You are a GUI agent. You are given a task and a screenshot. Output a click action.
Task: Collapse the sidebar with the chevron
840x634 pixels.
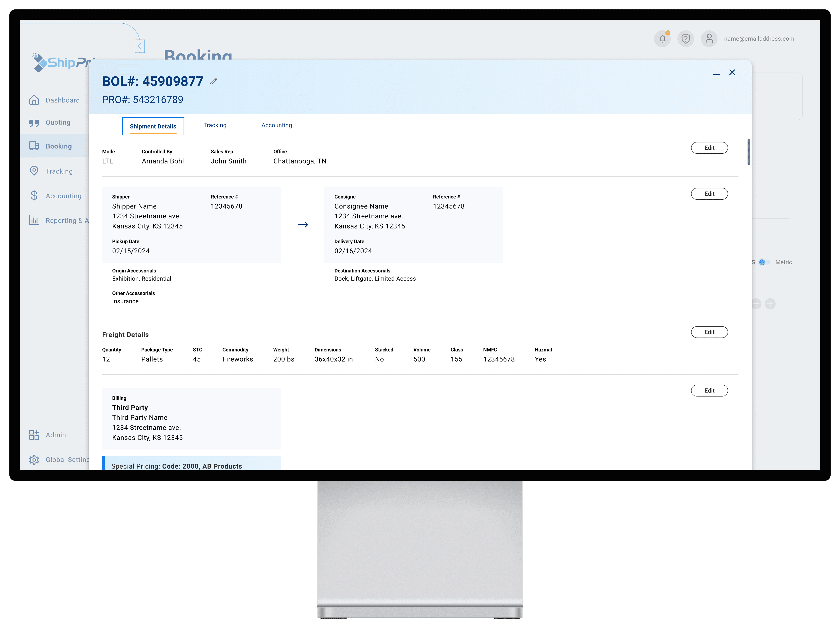(x=140, y=46)
